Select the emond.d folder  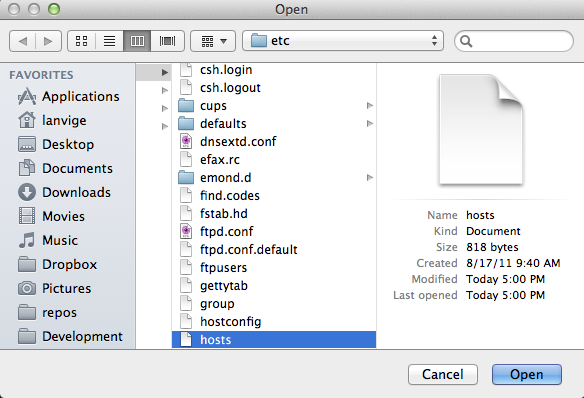(274, 178)
